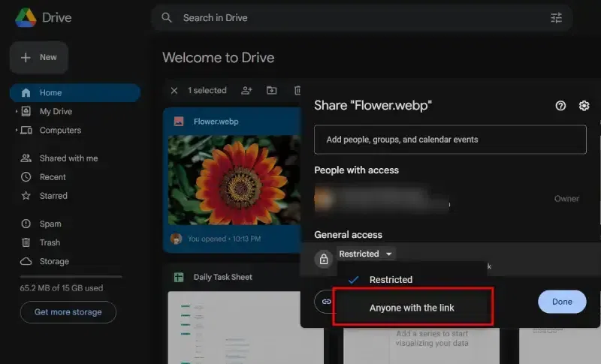Viewport: 601px width, 364px height.
Task: Click the Done button
Action: (562, 302)
